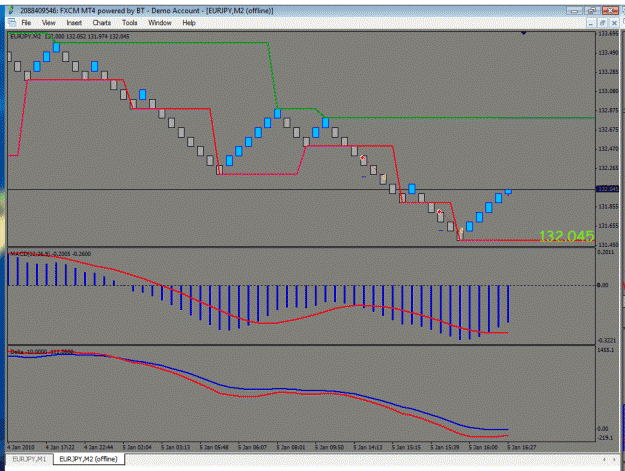Click the 133.490 price axis value

[608, 53]
